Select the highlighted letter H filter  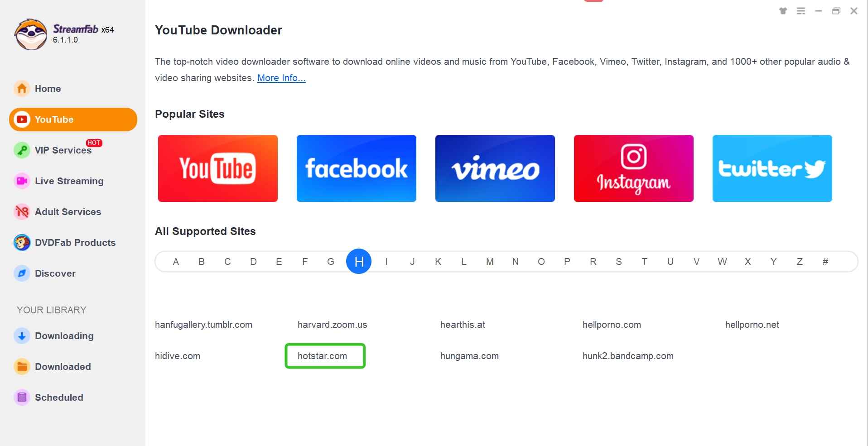[x=359, y=261]
